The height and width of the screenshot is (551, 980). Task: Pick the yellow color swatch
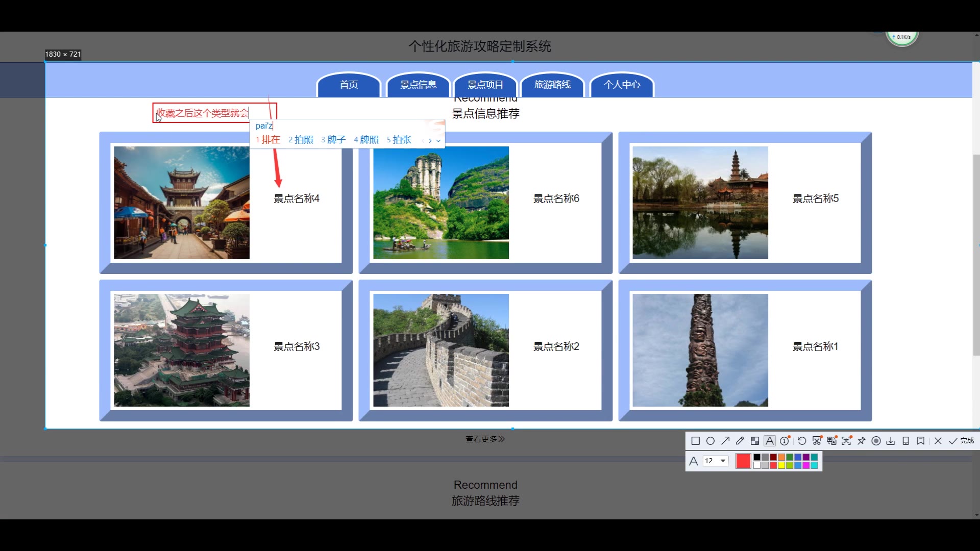coord(781,465)
